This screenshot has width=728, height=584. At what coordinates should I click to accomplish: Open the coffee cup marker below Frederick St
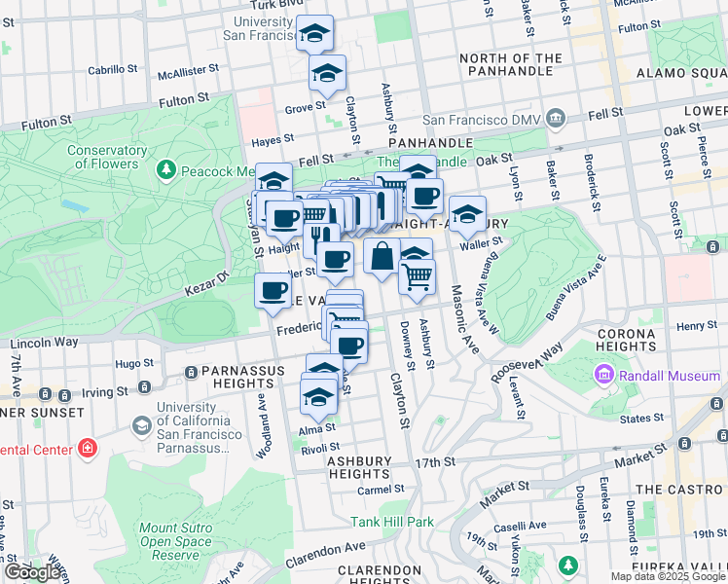point(349,347)
